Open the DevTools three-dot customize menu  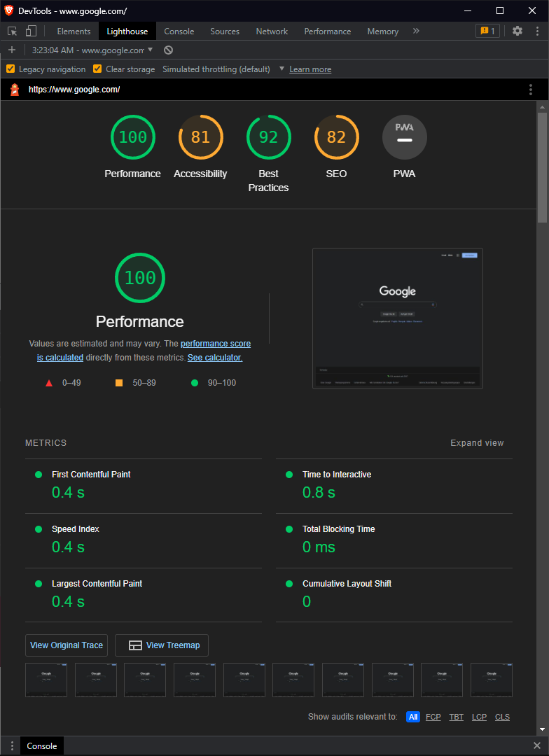537,31
